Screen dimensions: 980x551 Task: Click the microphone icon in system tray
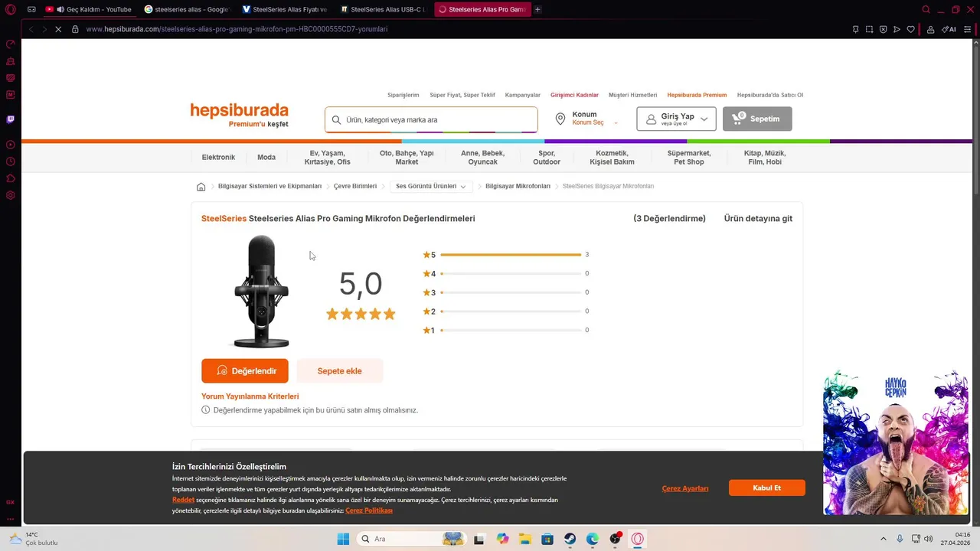(x=900, y=539)
